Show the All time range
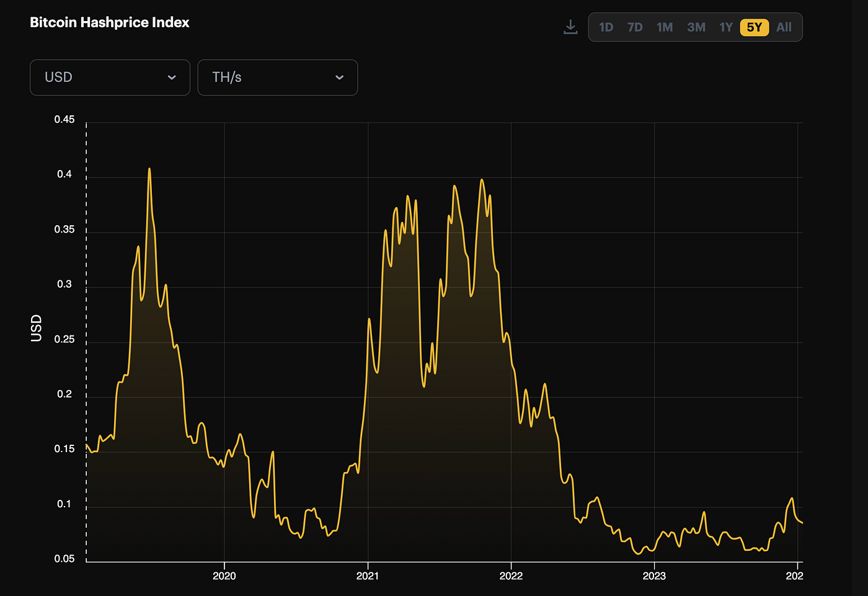 coord(784,27)
